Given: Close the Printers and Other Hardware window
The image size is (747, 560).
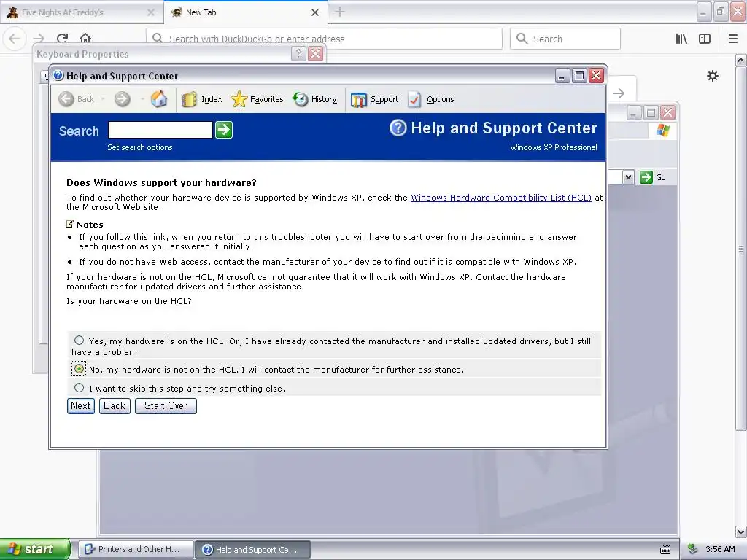Looking at the screenshot, I should click(x=668, y=113).
